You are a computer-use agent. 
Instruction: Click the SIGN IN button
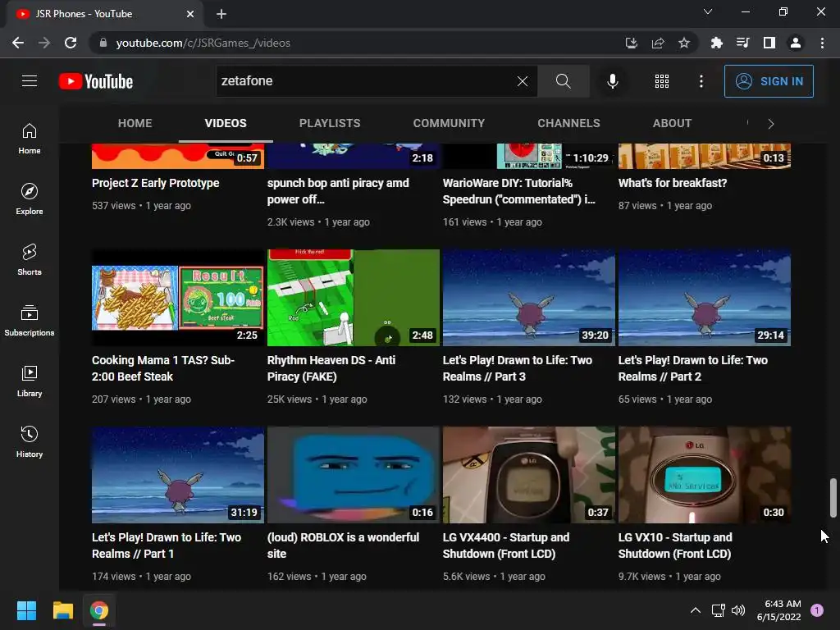pos(769,81)
